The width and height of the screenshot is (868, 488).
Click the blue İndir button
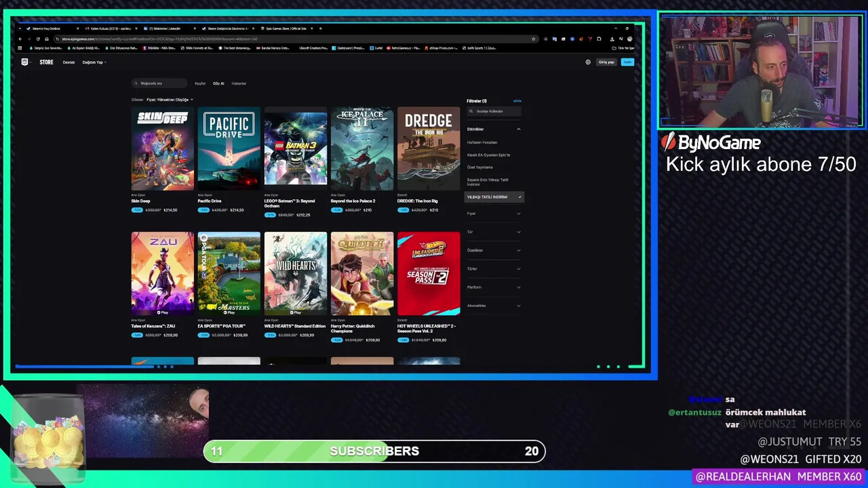point(627,62)
